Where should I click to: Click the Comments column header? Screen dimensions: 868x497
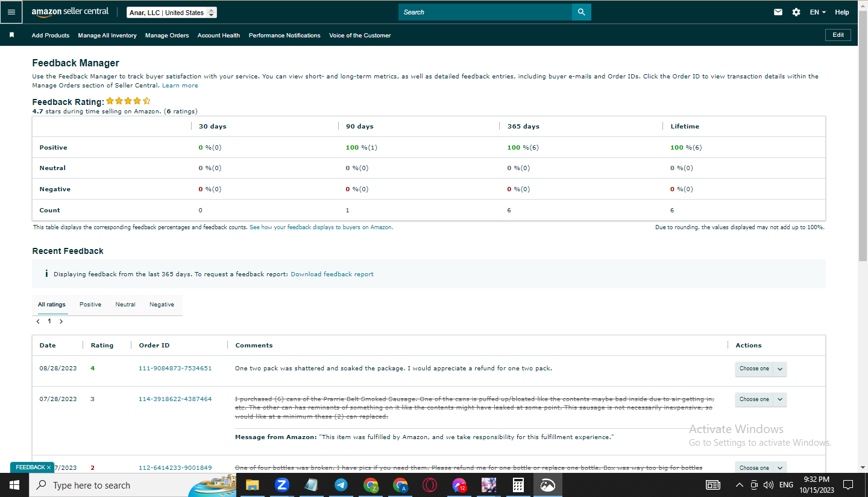point(254,346)
